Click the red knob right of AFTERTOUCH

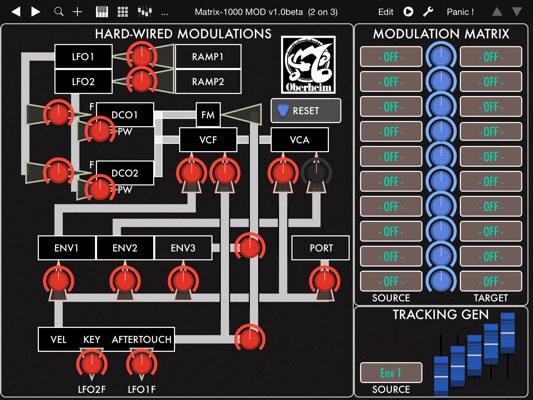coord(250,338)
